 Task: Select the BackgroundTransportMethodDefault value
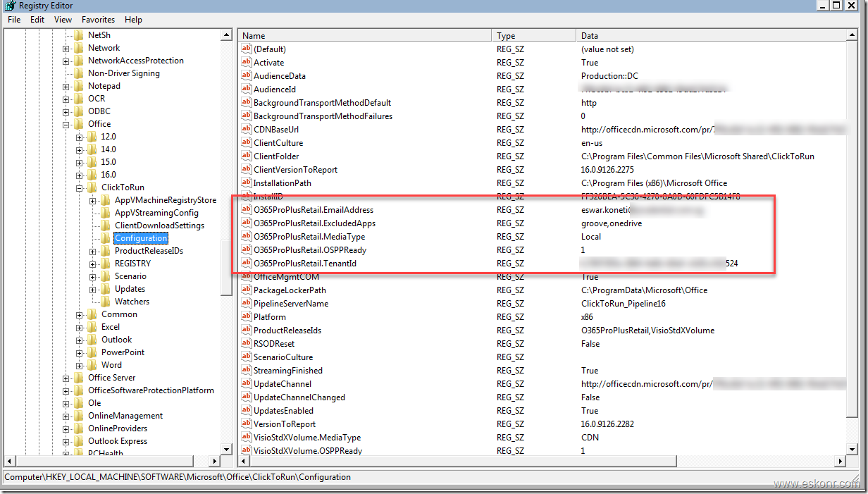pos(322,103)
